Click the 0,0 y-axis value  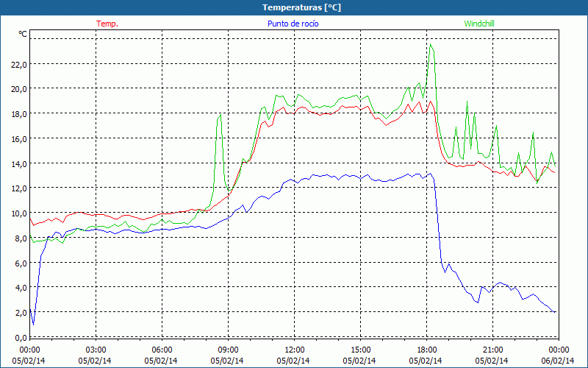(21, 338)
